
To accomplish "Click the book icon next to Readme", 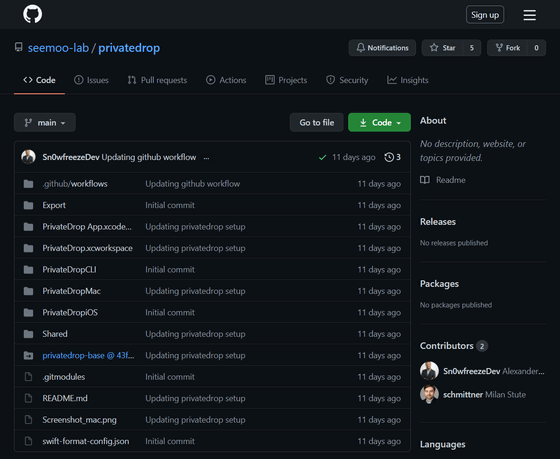I will coord(425,180).
